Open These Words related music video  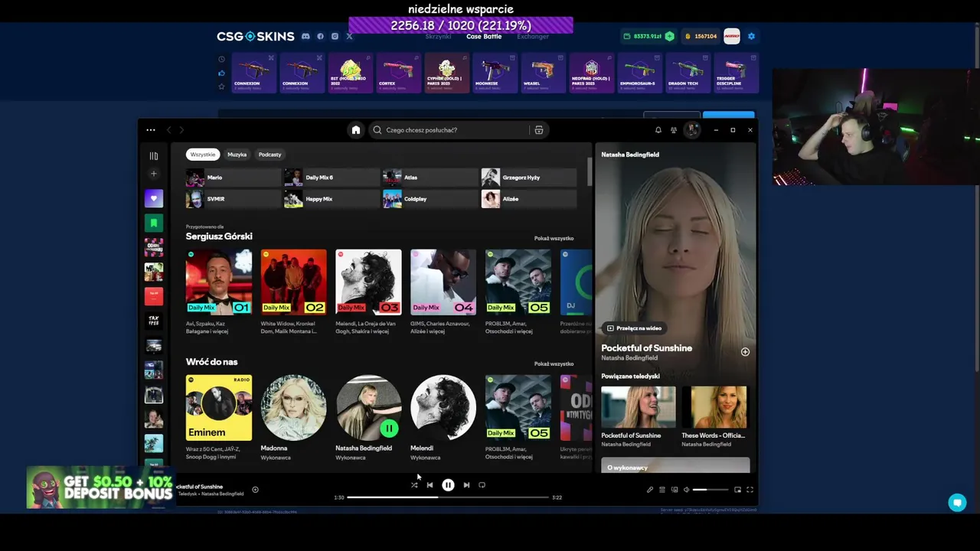click(x=714, y=417)
